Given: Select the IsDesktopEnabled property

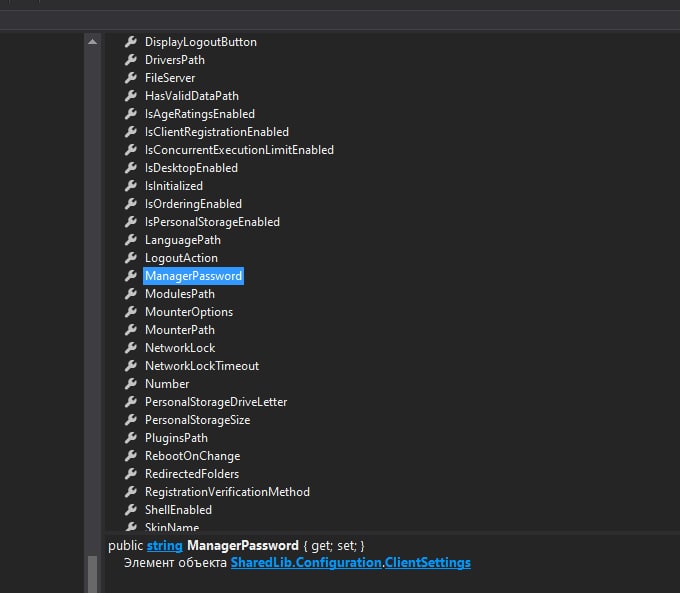Looking at the screenshot, I should [191, 168].
